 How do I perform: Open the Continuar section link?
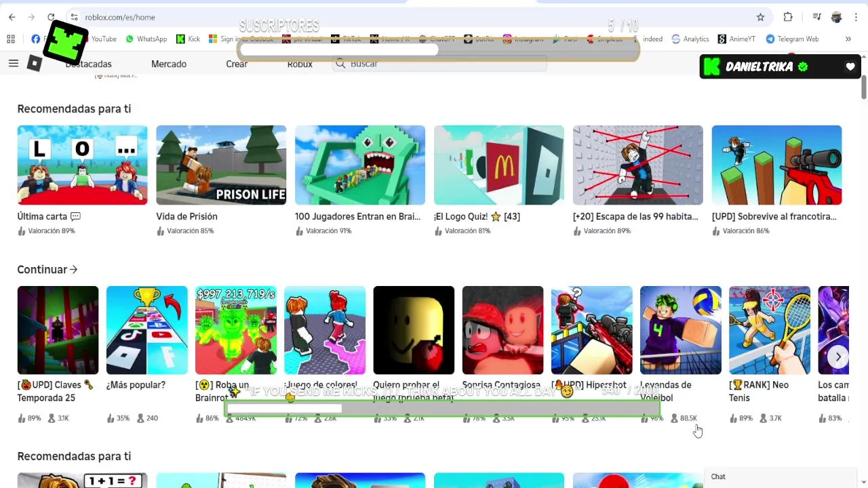[x=47, y=270]
